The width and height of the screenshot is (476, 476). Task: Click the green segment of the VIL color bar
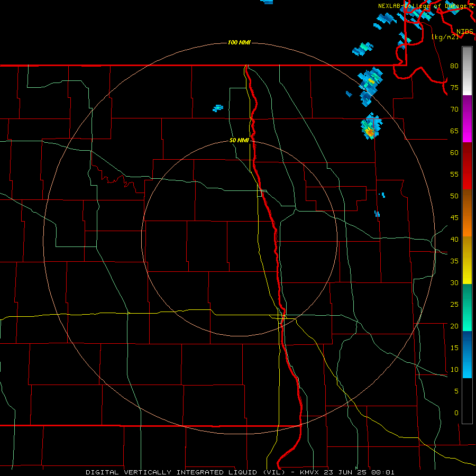tap(467, 307)
